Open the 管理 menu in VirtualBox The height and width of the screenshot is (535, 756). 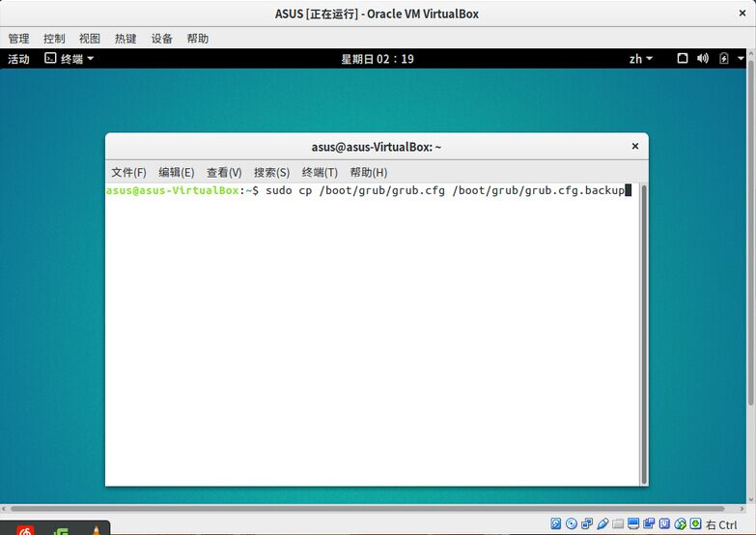tap(18, 39)
